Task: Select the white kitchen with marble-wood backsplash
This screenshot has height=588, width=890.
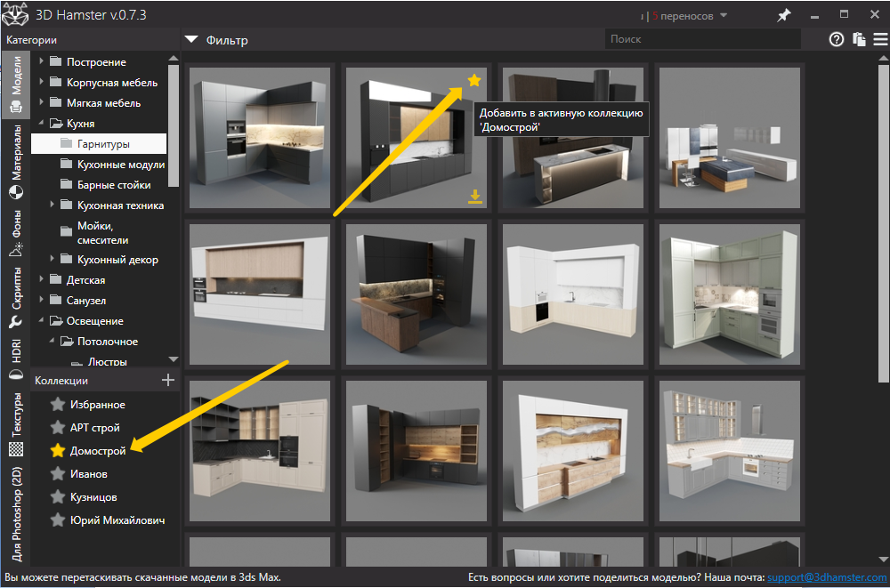Action: coord(573,451)
